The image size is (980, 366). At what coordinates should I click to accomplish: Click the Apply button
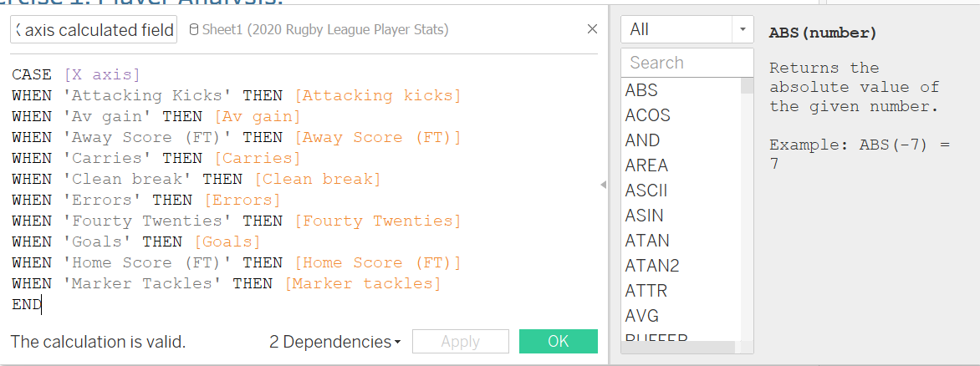460,342
